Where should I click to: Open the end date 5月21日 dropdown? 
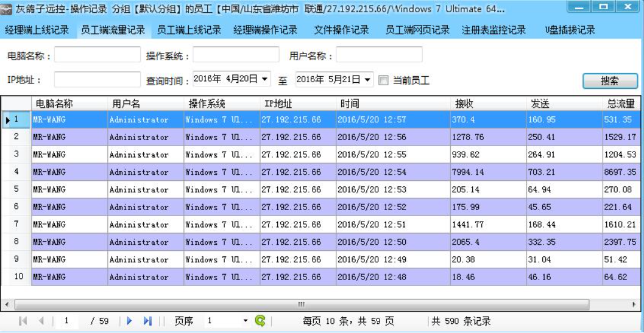[368, 79]
